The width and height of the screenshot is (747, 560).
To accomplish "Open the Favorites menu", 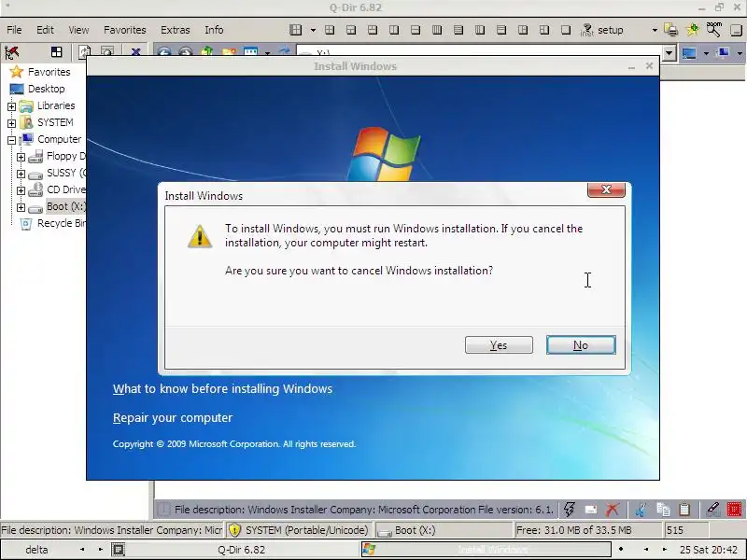I will click(125, 30).
